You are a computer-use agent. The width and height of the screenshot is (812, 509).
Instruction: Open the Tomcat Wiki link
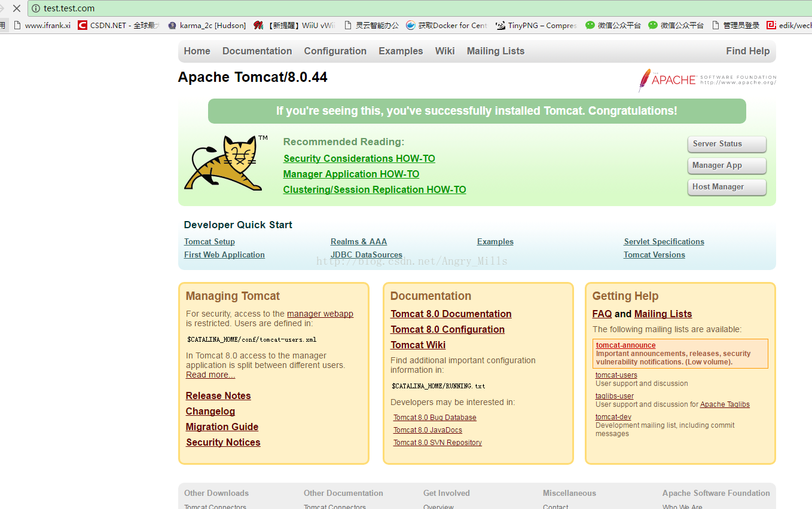418,345
